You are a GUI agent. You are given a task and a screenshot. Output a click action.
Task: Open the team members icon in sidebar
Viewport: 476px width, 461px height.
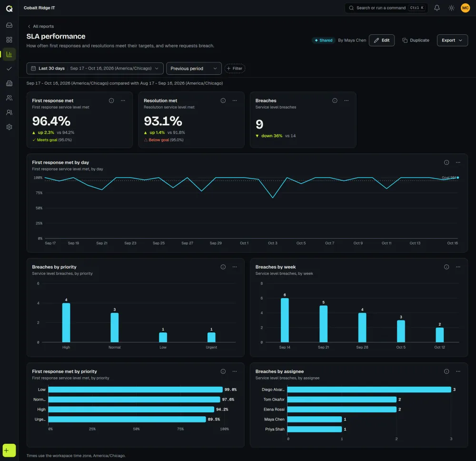[x=9, y=112]
